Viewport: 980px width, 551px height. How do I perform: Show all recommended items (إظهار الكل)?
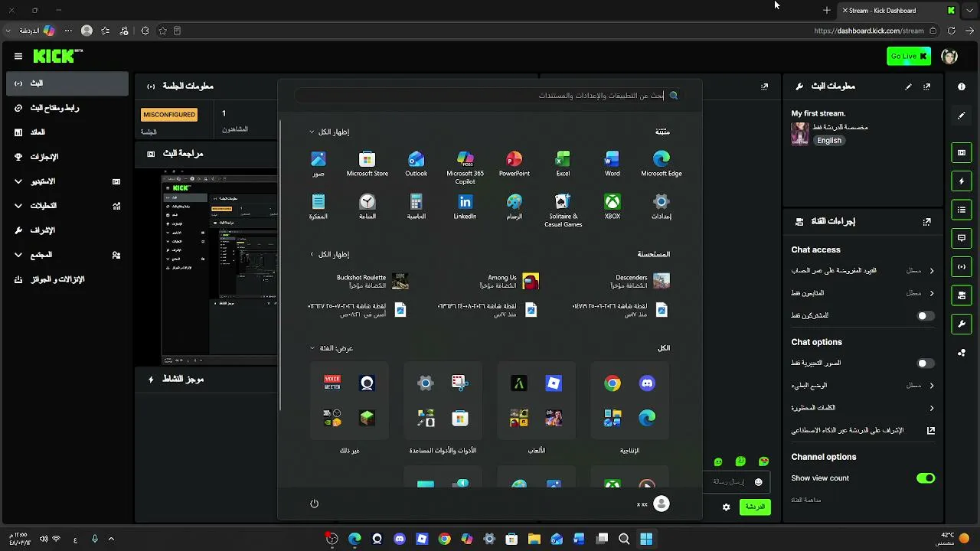(x=329, y=254)
